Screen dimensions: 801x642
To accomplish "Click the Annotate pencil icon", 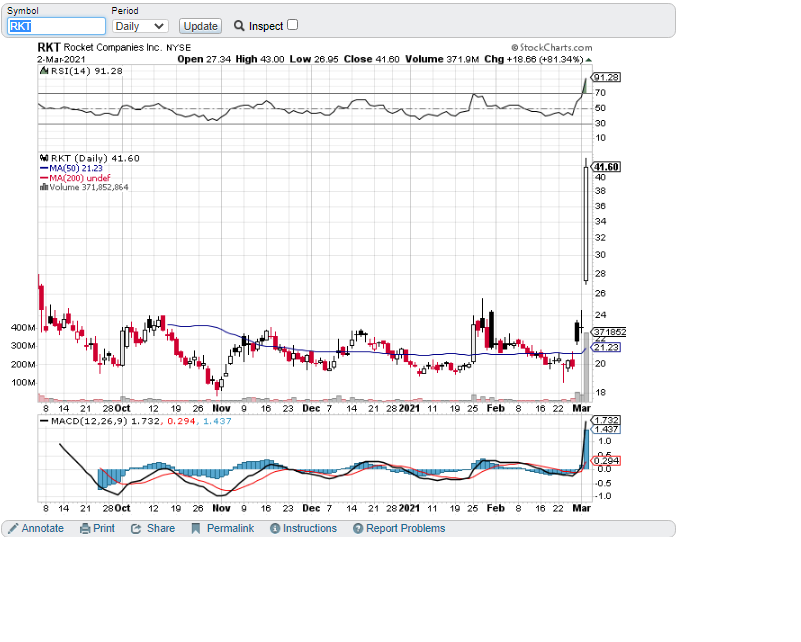I will (x=13, y=529).
